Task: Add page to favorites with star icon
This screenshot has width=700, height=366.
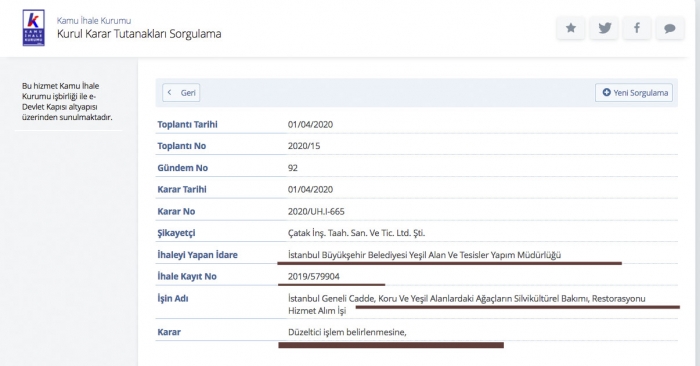Action: [x=571, y=28]
